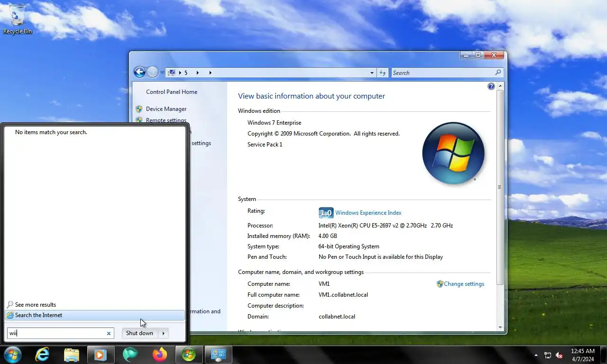Screen dimensions: 607x364
Task: Click the computer icon in address bar
Action: pos(172,73)
